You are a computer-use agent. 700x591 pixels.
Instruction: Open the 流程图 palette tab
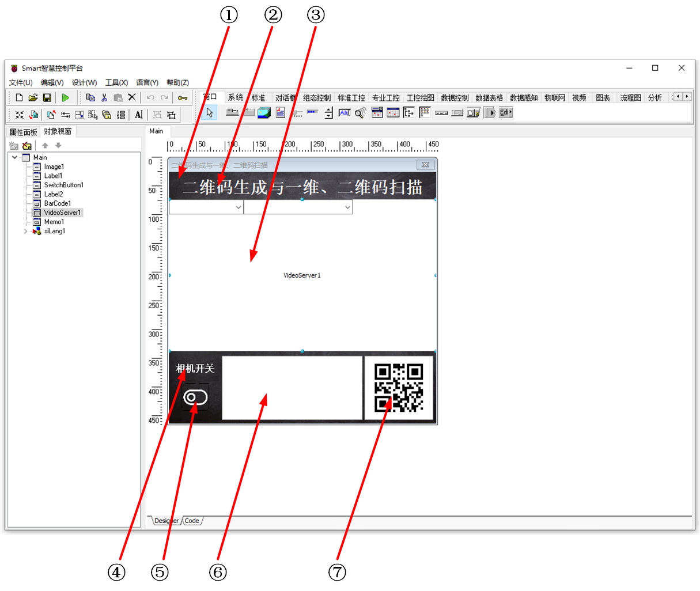(x=630, y=97)
